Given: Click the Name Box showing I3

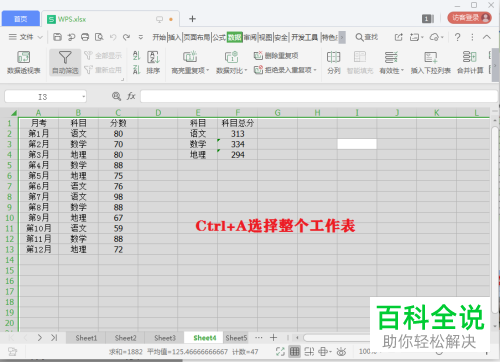Looking at the screenshot, I should [x=43, y=97].
